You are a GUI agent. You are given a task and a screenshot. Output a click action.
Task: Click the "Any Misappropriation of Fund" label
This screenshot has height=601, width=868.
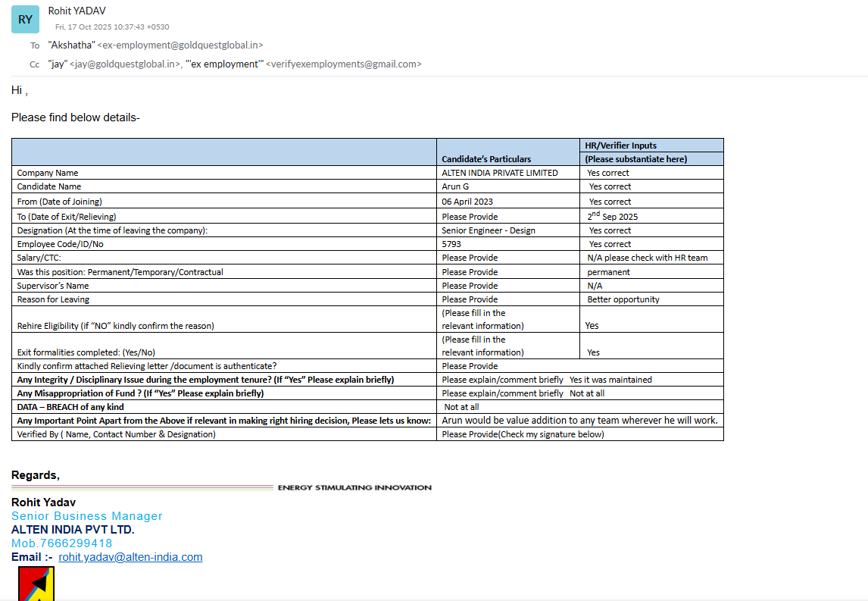(140, 393)
